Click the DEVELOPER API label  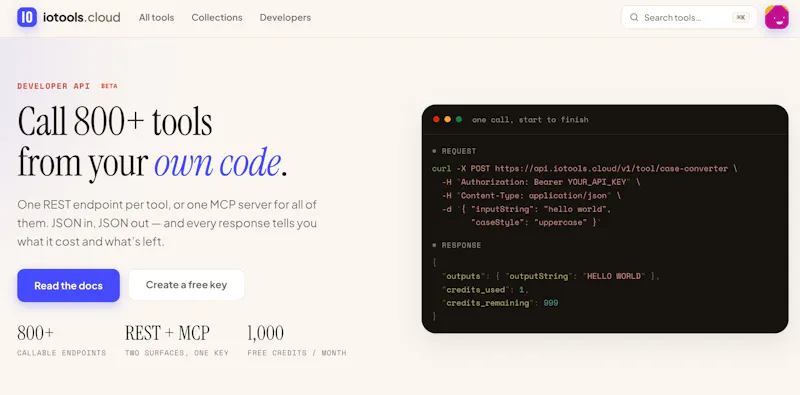coord(54,86)
